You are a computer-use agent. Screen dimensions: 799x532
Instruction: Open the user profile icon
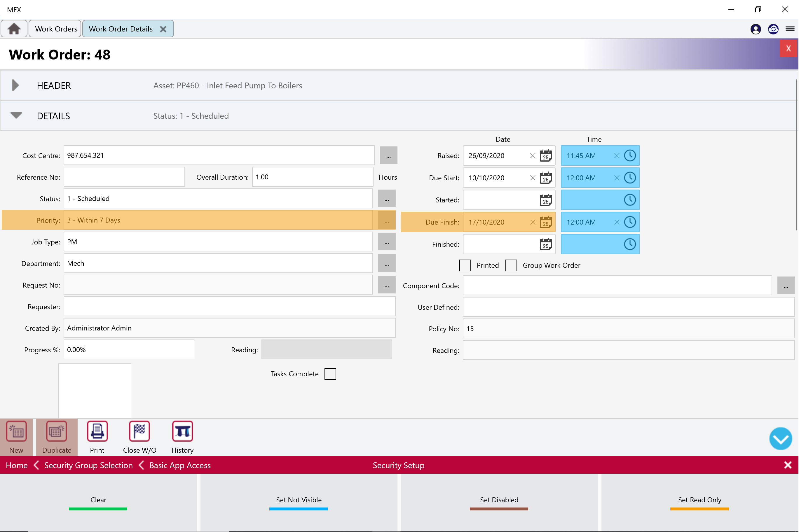click(x=756, y=29)
